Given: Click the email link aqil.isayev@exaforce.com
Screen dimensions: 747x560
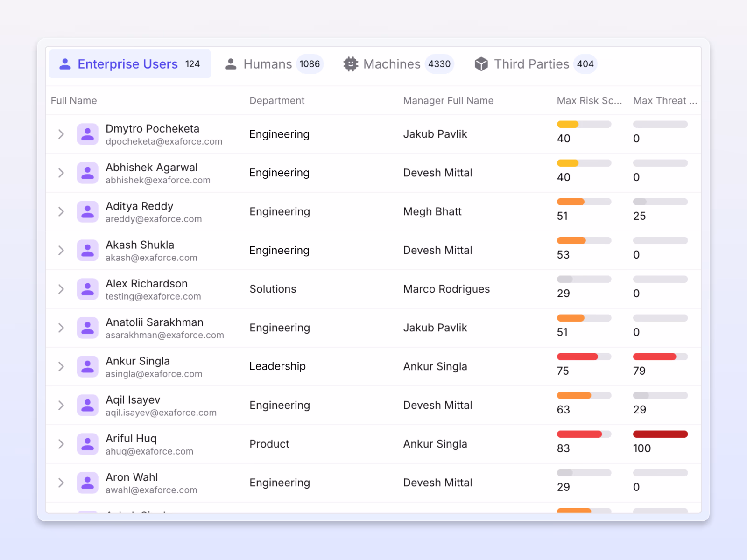Looking at the screenshot, I should pyautogui.click(x=161, y=413).
